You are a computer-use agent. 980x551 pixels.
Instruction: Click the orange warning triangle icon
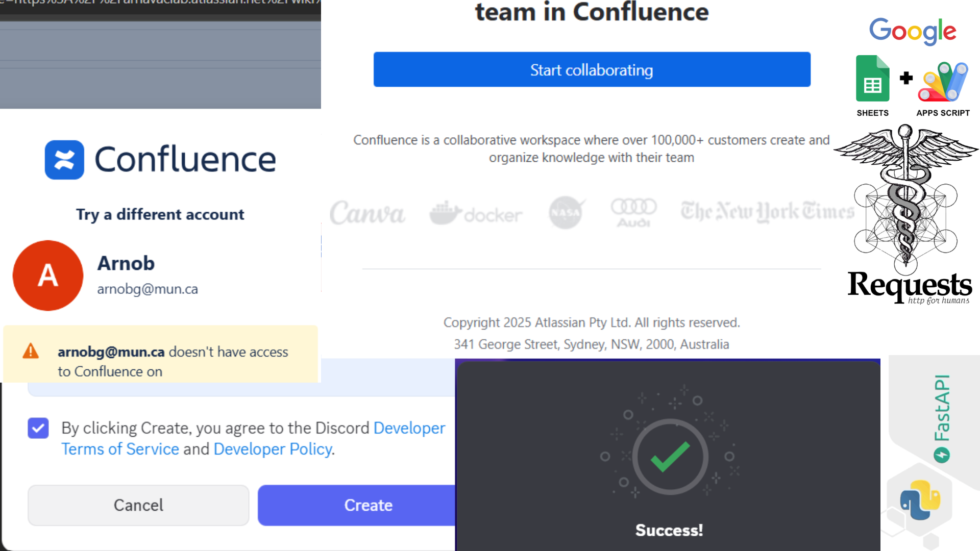[x=31, y=351]
